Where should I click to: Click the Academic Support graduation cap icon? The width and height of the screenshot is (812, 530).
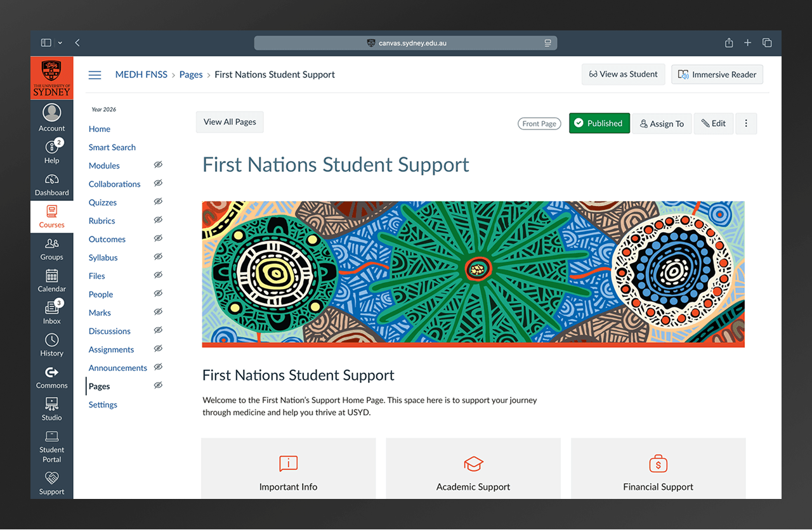click(473, 463)
